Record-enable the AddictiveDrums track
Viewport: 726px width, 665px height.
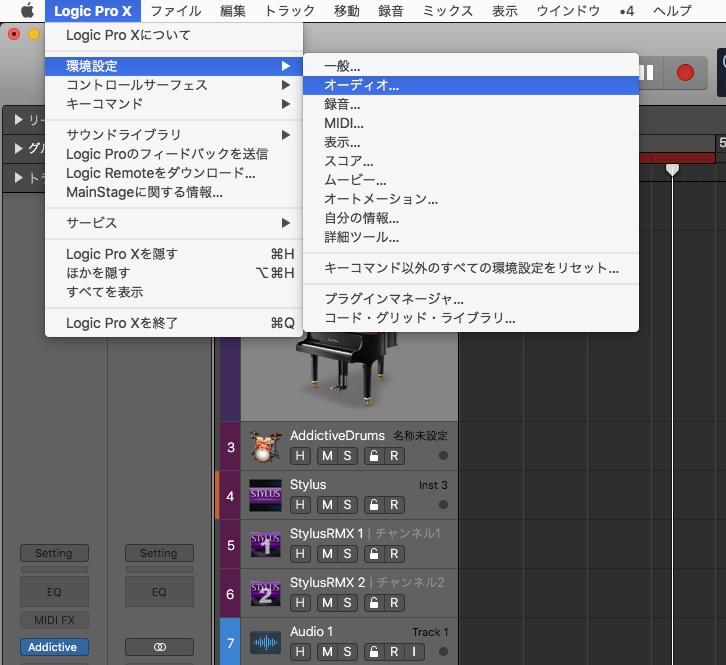(x=394, y=456)
